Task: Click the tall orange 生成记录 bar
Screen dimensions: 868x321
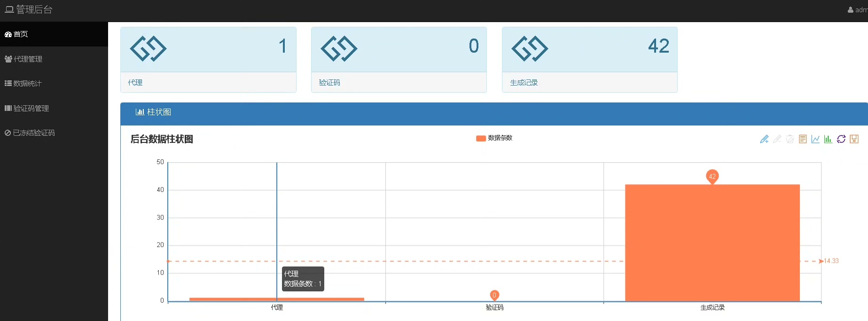Action: pyautogui.click(x=712, y=243)
